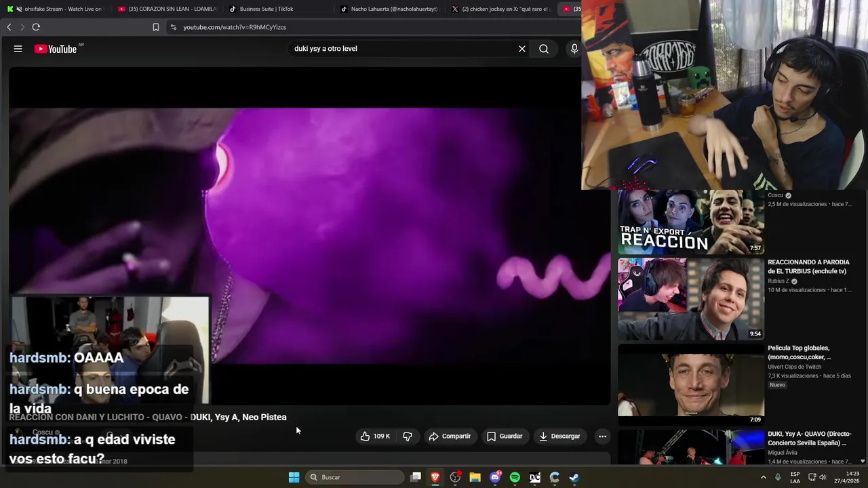
Task: Click the tray microphone status icon
Action: pyautogui.click(x=778, y=477)
